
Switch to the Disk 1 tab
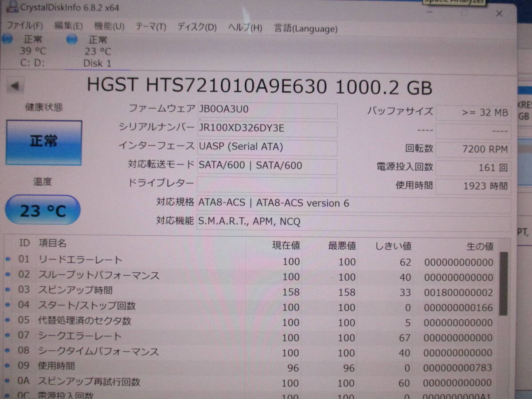click(98, 51)
